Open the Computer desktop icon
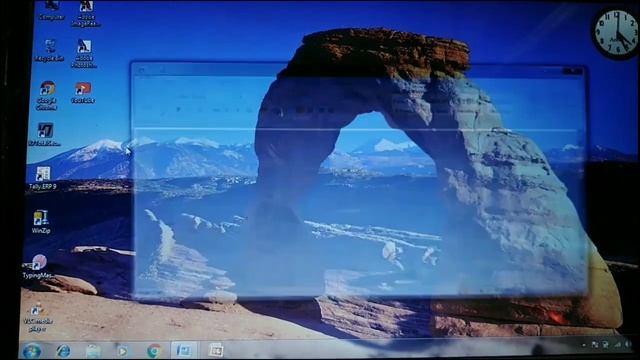Image resolution: width=640 pixels, height=360 pixels. pyautogui.click(x=51, y=10)
